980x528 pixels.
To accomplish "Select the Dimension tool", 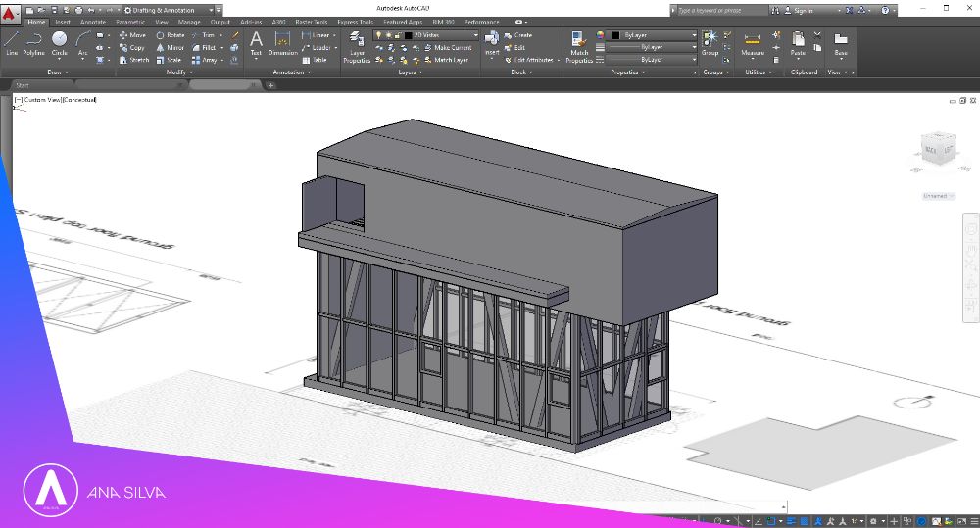I will pyautogui.click(x=282, y=43).
